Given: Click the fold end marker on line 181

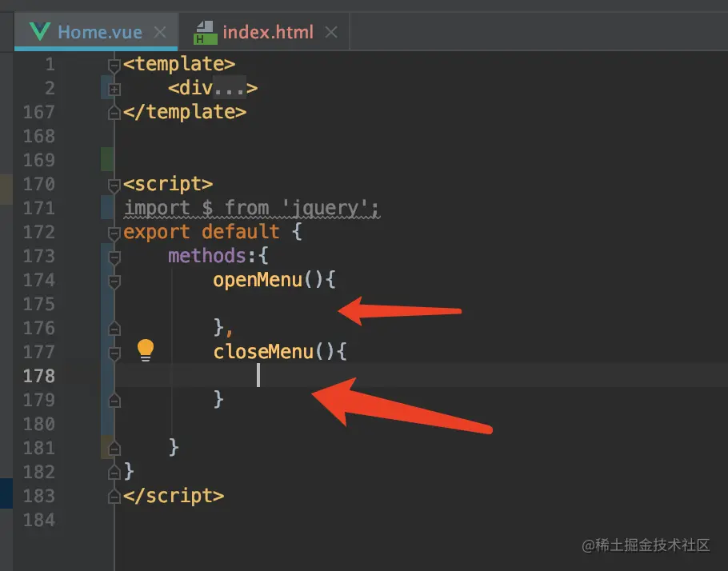Looking at the screenshot, I should coord(114,449).
